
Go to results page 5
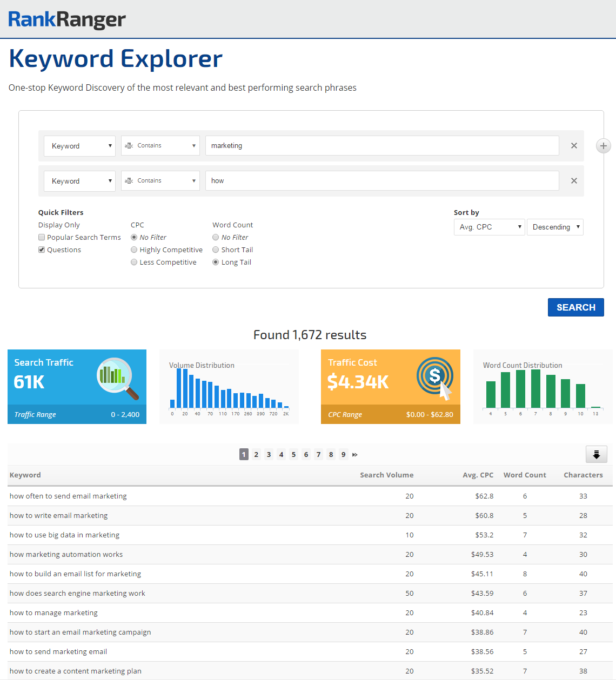coord(293,455)
